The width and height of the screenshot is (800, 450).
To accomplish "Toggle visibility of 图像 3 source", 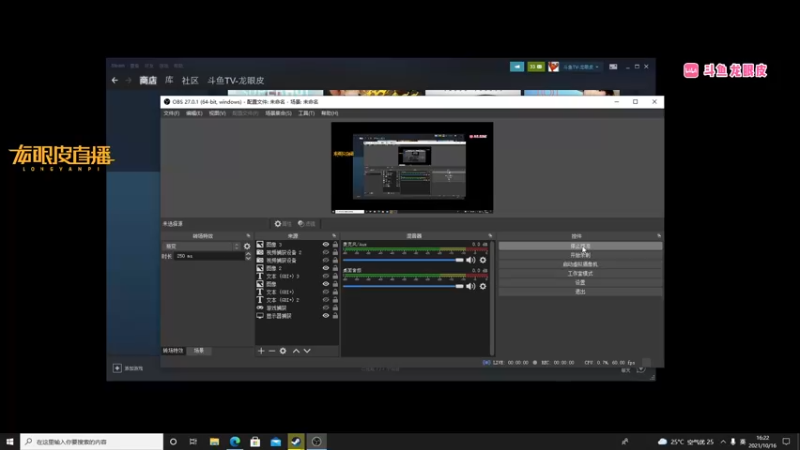I will 326,244.
